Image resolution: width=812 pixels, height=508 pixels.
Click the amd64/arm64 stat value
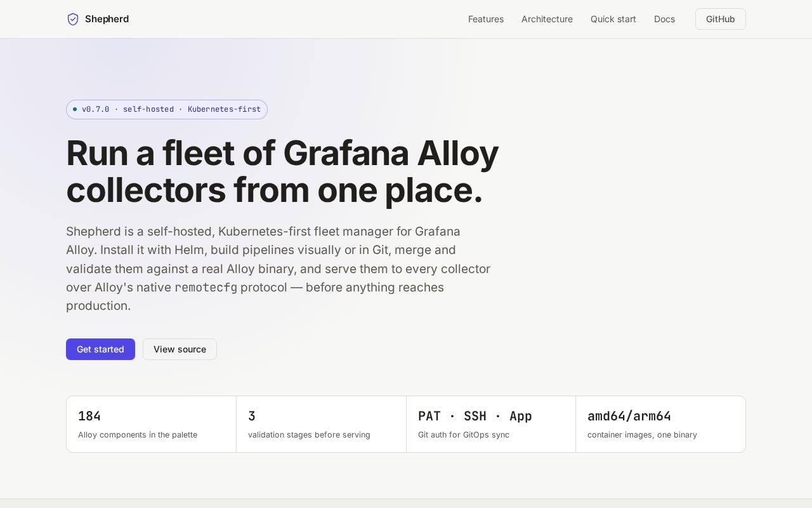(629, 416)
